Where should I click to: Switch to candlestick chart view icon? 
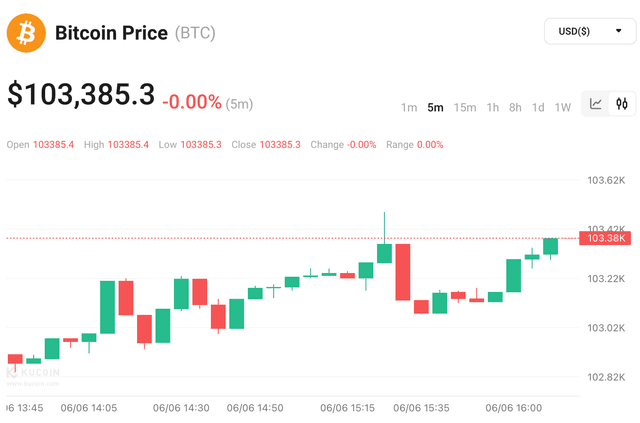(622, 104)
